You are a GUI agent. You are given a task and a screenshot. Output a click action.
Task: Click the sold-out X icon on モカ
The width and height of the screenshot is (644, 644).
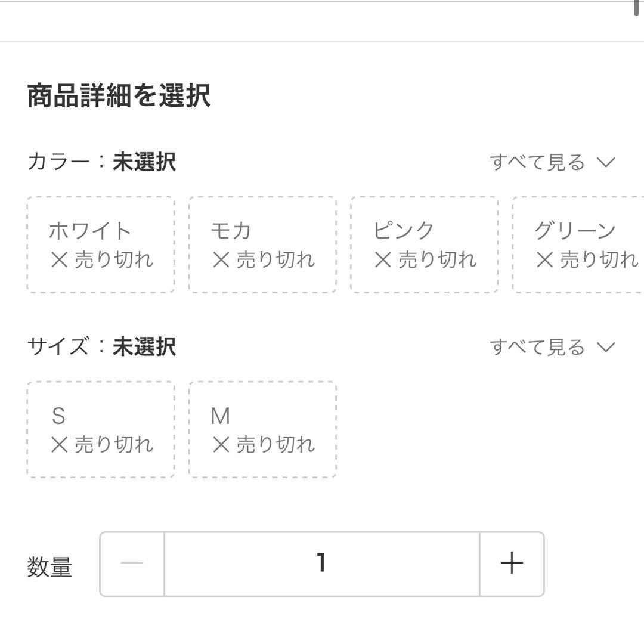221,259
